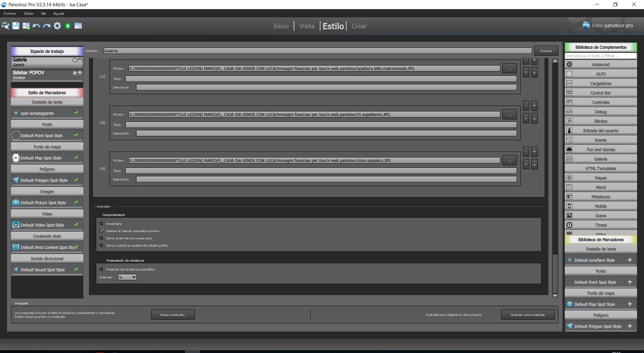Move Galería plugin down with arrow icon
The width and height of the screenshot is (644, 353).
click(x=80, y=60)
